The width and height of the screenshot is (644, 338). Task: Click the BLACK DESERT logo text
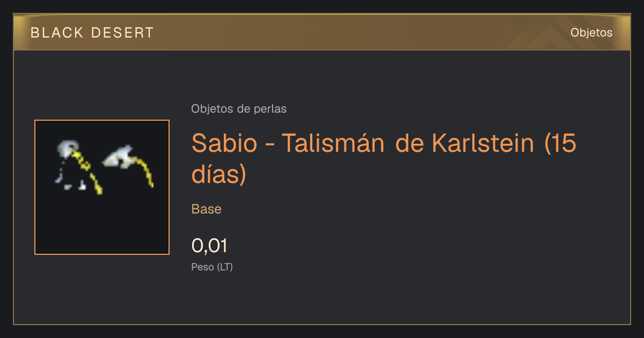[92, 33]
